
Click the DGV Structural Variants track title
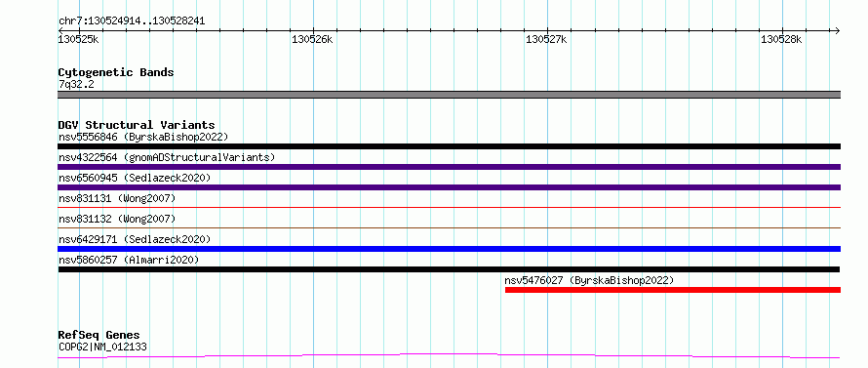pyautogui.click(x=137, y=125)
